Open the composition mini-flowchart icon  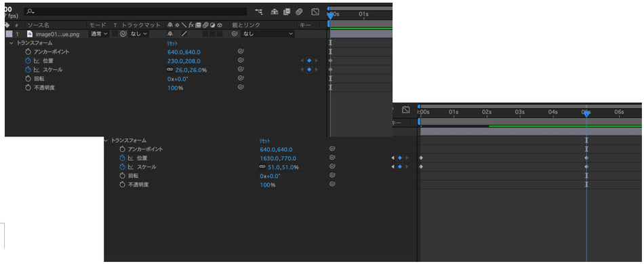259,12
